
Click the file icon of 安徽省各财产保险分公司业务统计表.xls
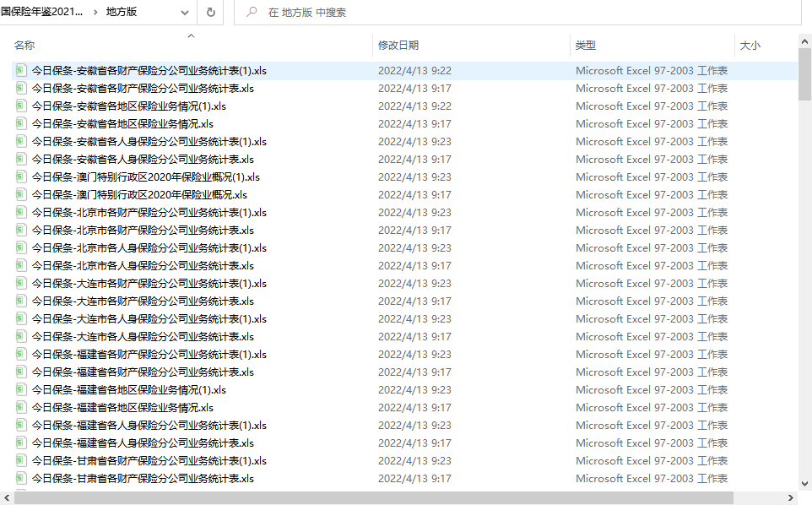pyautogui.click(x=21, y=88)
